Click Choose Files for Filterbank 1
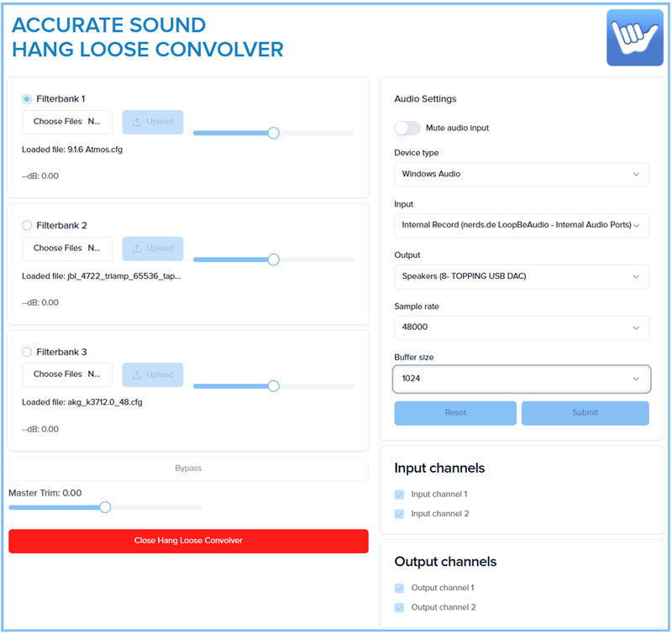 [x=66, y=122]
